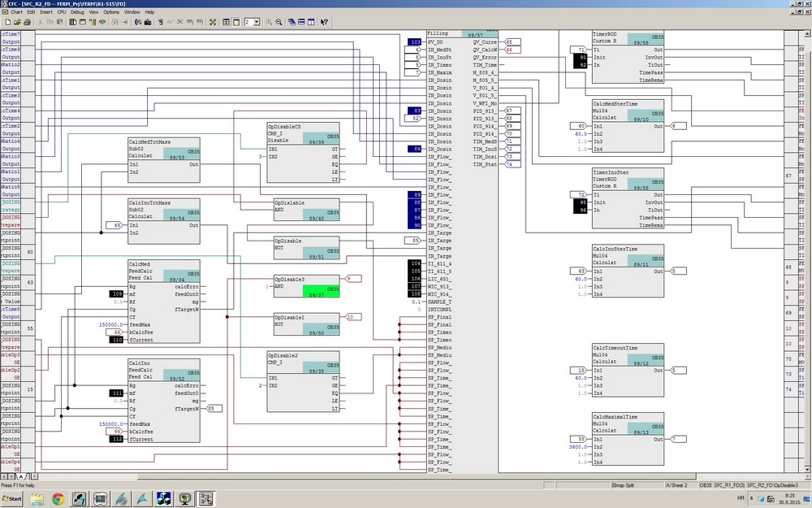
Task: Click the Print toolbar icon
Action: click(x=28, y=22)
